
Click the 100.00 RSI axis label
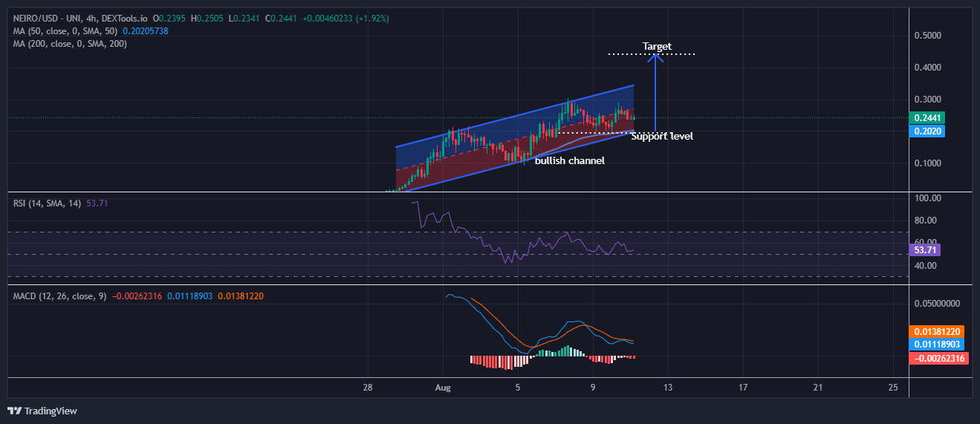coord(929,198)
